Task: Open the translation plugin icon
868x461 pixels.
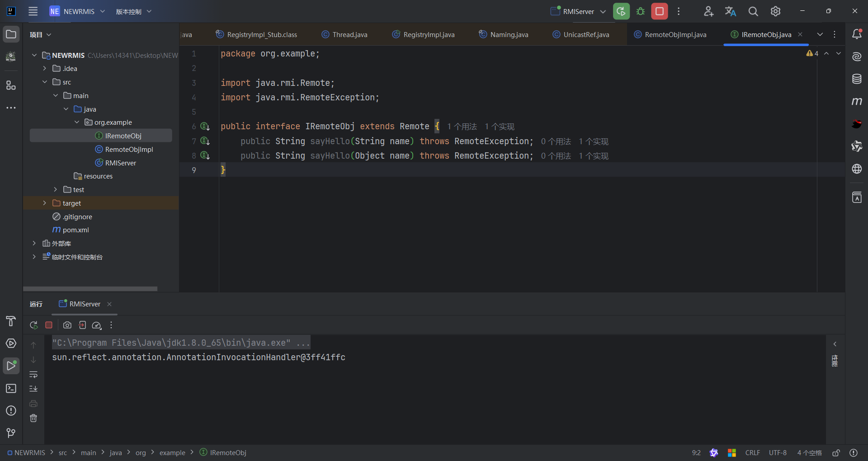Action: [x=731, y=11]
